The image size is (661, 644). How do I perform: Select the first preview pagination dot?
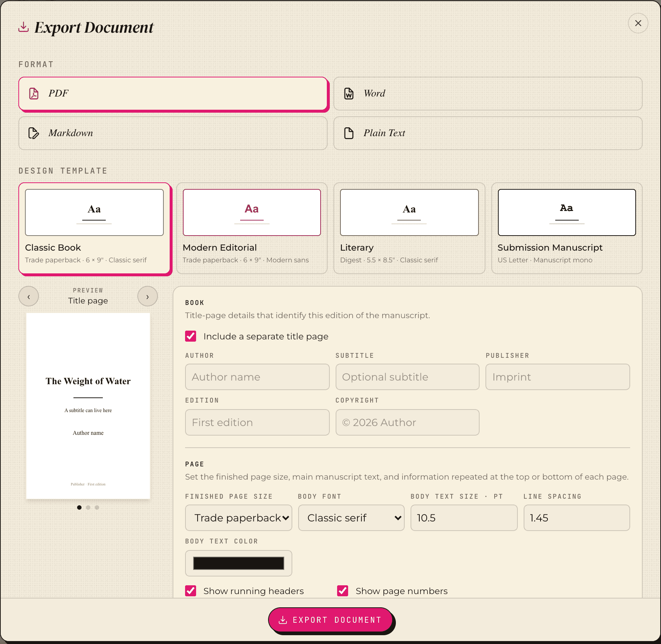79,507
